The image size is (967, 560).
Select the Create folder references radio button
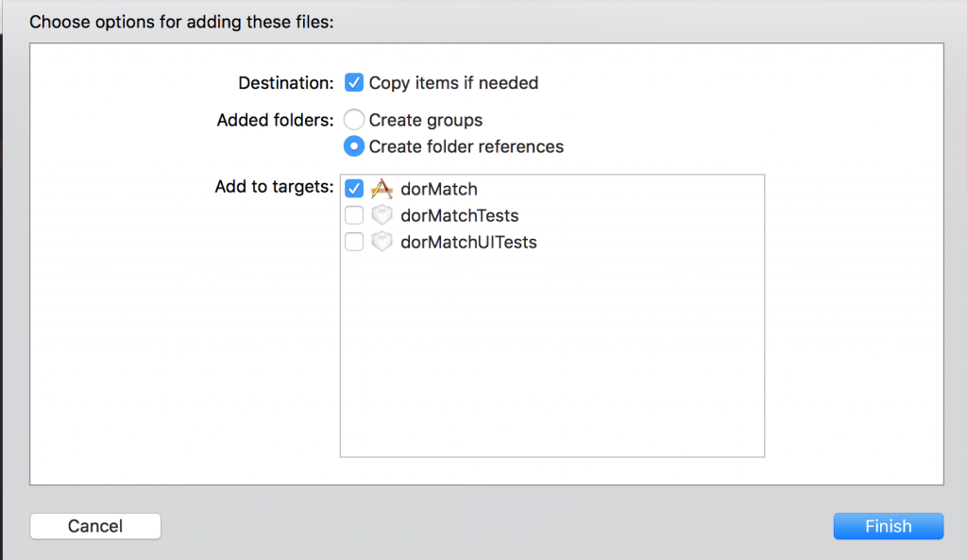(354, 146)
